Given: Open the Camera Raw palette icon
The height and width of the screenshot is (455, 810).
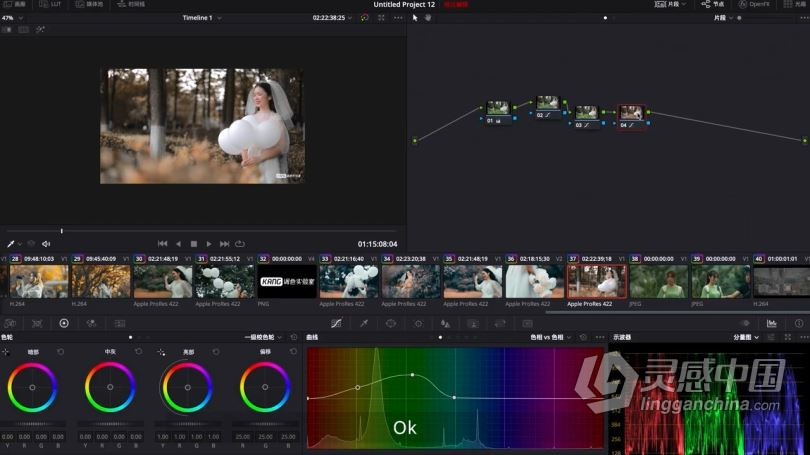Looking at the screenshot, I should tap(10, 323).
